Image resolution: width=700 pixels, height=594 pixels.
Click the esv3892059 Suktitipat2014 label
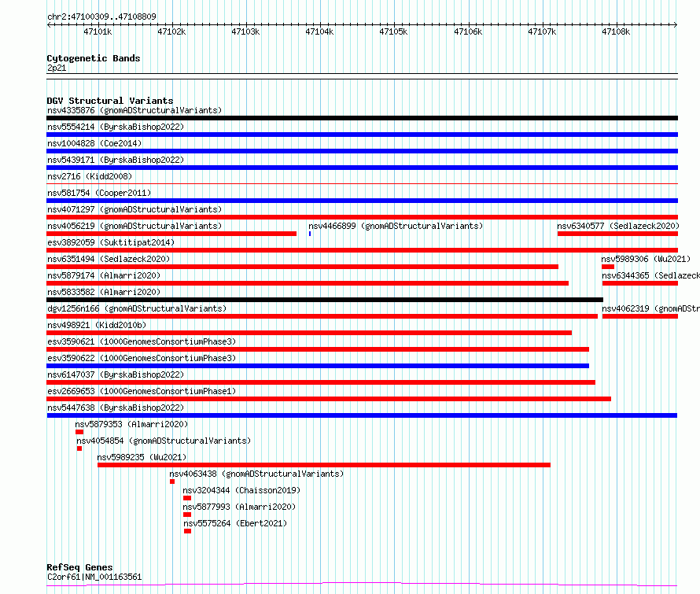point(111,242)
